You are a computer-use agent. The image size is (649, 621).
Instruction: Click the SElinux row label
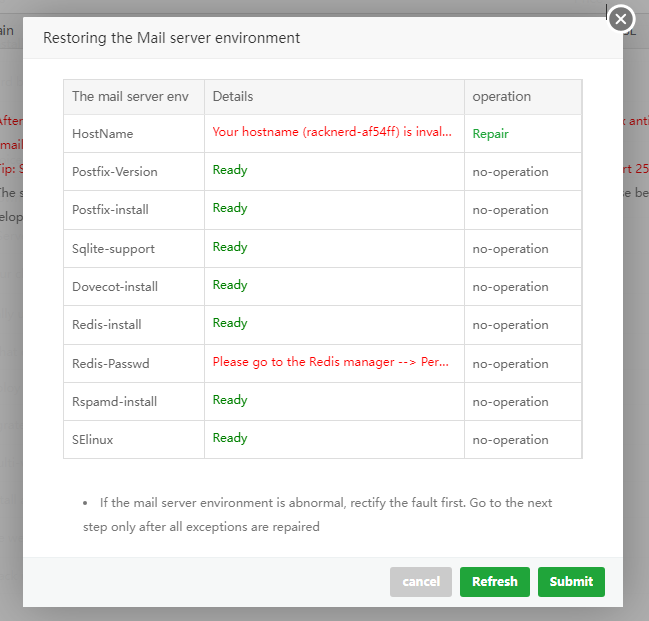[x=93, y=439]
